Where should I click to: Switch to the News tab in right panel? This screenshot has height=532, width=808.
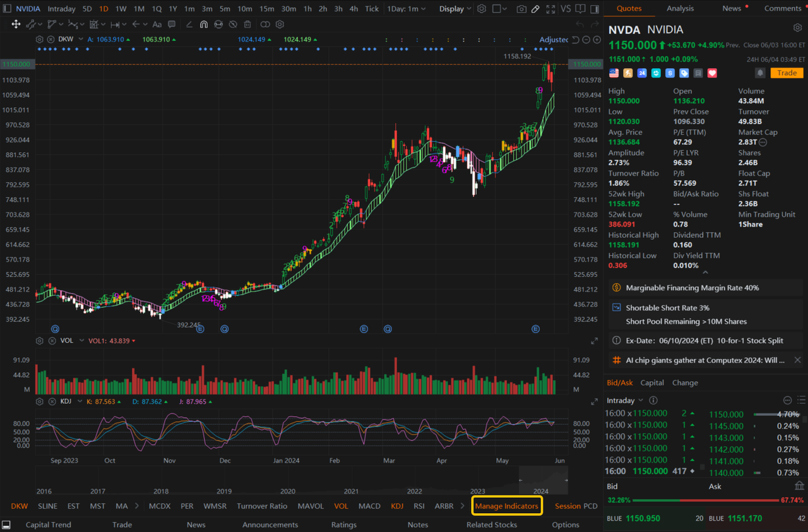(732, 8)
